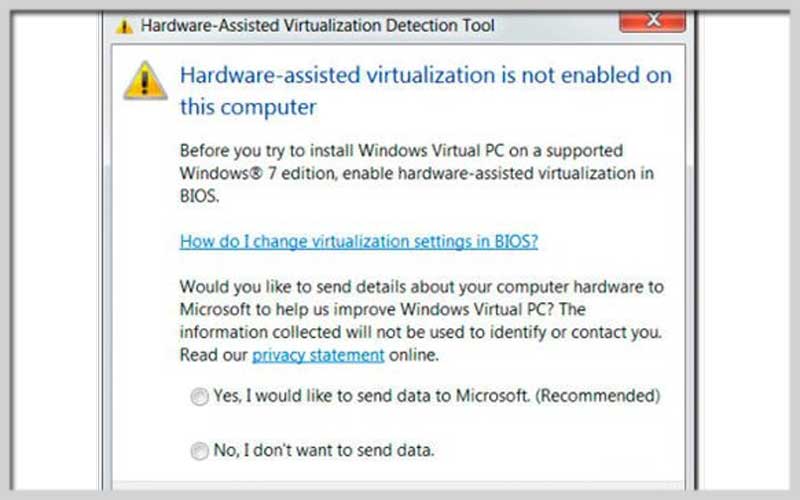The width and height of the screenshot is (800, 500).
Task: Click the 'Windows® 7 edition' text
Action: [258, 173]
